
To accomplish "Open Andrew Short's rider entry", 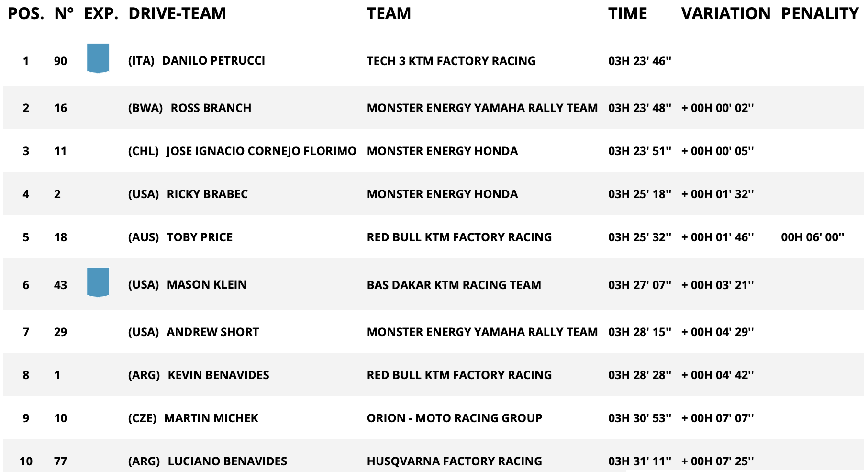I will (x=212, y=332).
